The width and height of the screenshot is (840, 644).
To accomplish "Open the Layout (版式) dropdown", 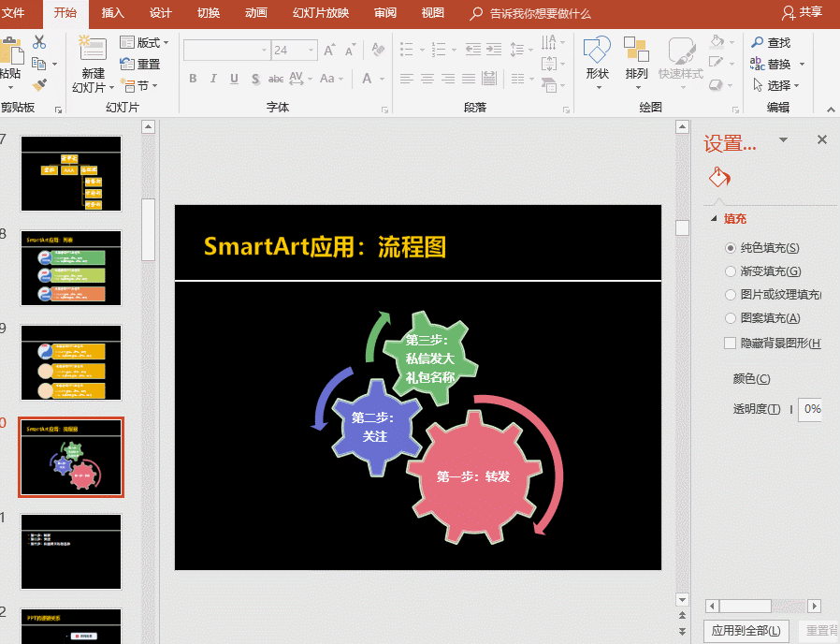I will [x=144, y=42].
